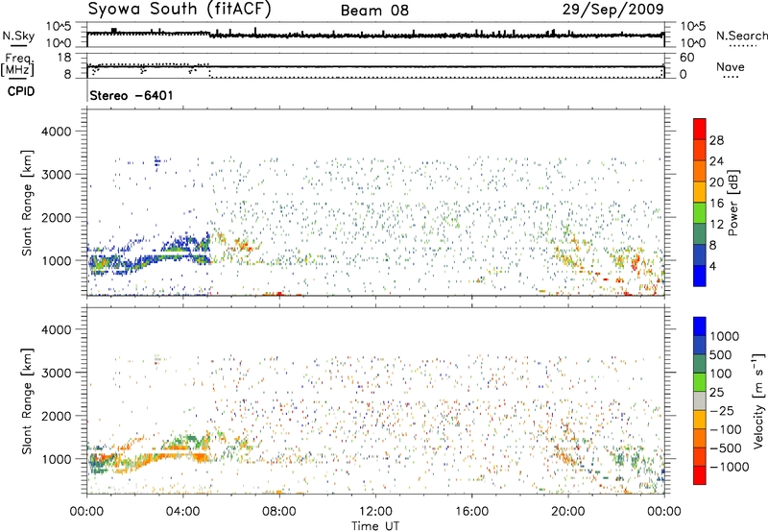Pick teal Velocity segment between 100 and 500
Viewport: 768px width, 532px height.
(x=700, y=364)
